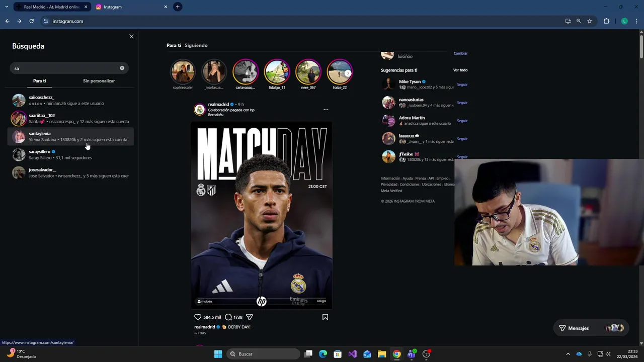
Task: Click the taskbar Buscar search box
Action: click(x=263, y=354)
